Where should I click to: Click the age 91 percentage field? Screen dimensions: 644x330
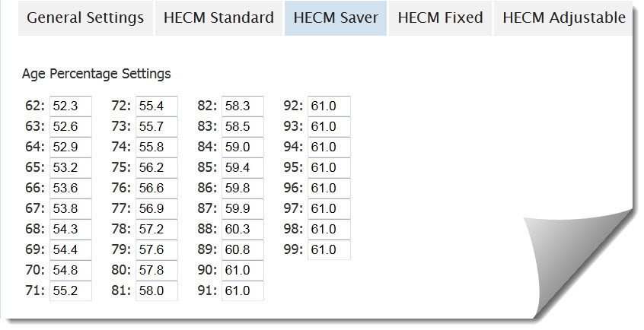tap(243, 291)
